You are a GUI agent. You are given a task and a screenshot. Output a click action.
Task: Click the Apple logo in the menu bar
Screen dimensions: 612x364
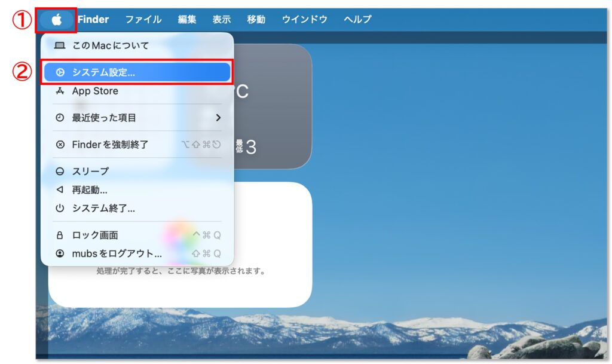pos(57,20)
